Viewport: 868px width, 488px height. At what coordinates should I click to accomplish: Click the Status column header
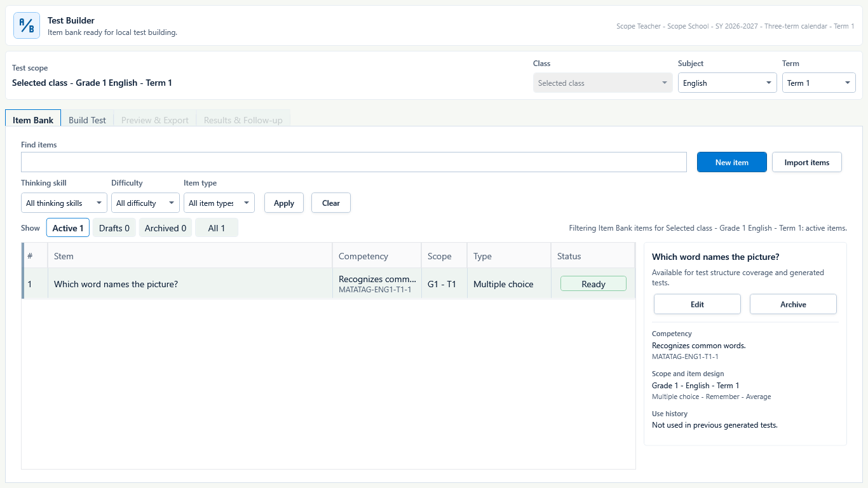click(592, 256)
